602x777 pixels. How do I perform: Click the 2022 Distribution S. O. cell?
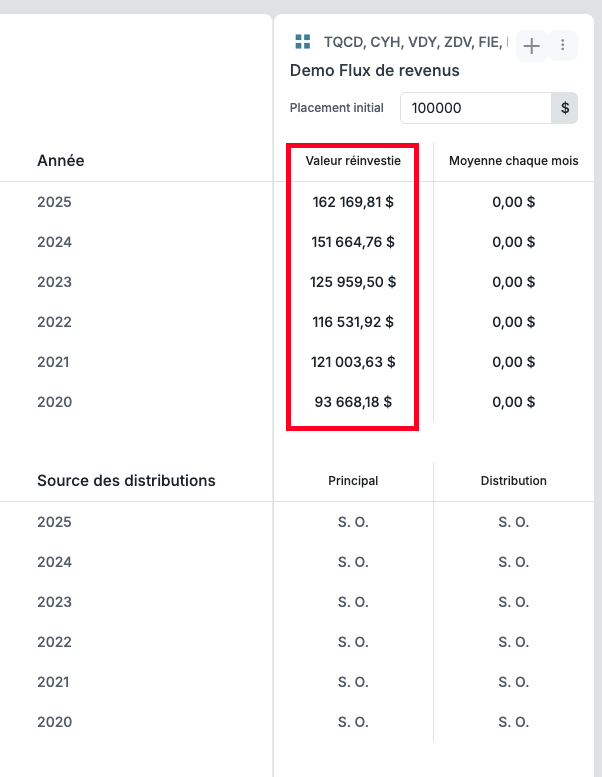pyautogui.click(x=513, y=642)
